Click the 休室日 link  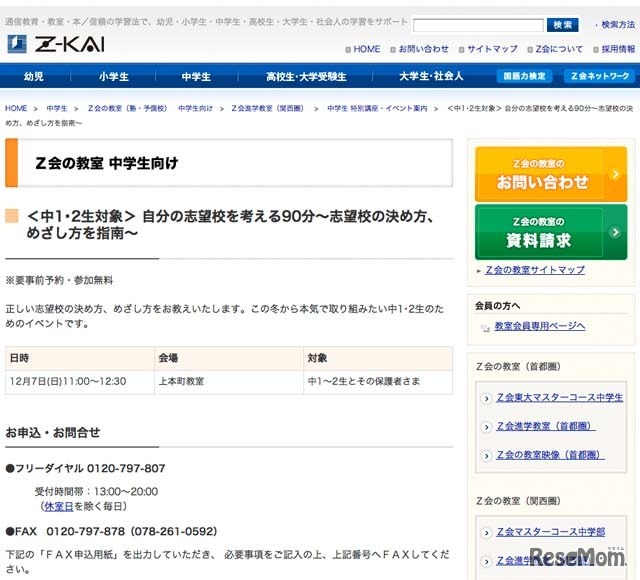click(x=59, y=507)
